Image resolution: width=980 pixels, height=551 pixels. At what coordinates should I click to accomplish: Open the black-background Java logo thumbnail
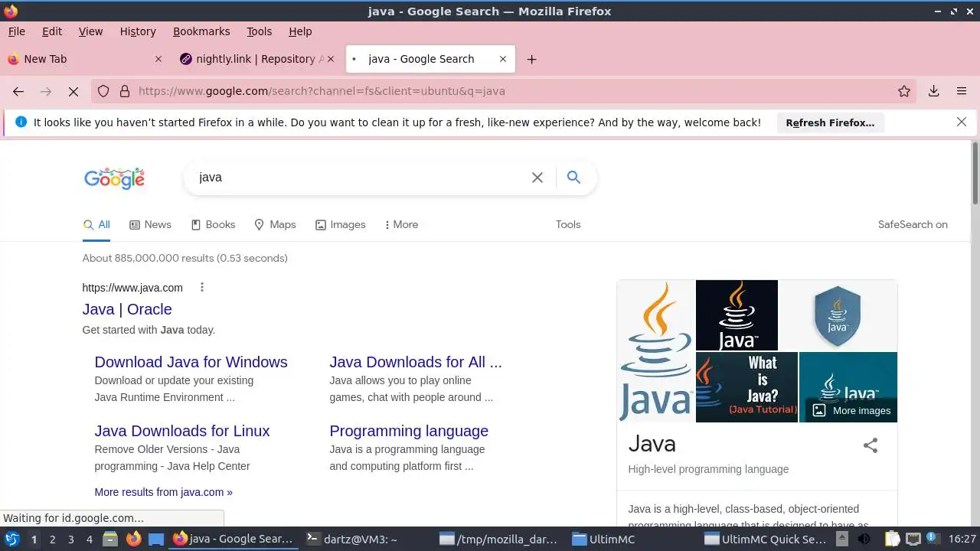737,315
